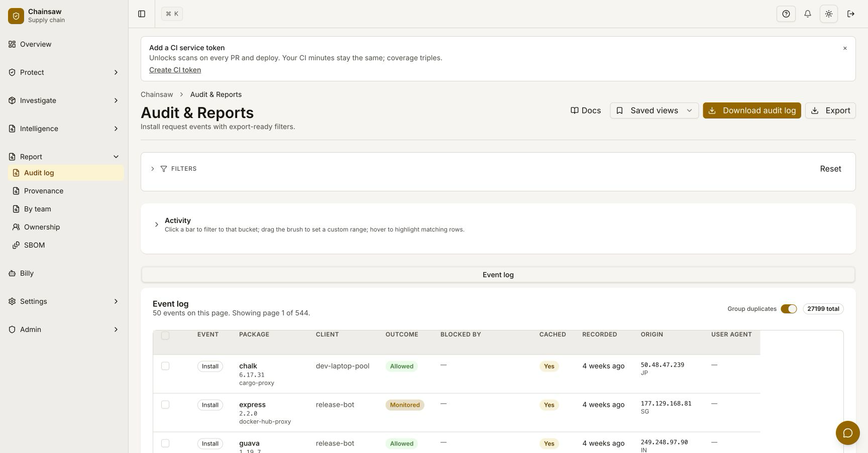The height and width of the screenshot is (453, 868).
Task: Click the Chainsaw breadcrumb
Action: (157, 94)
